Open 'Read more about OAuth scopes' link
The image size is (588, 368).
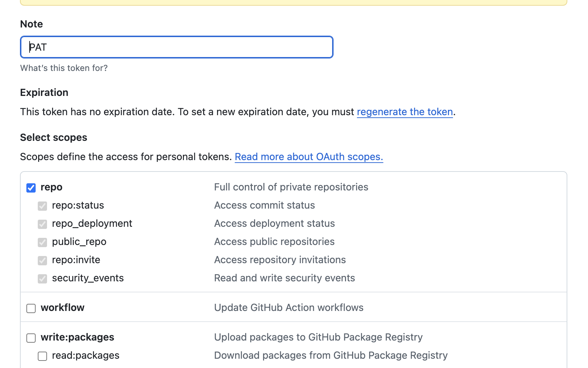[x=309, y=157]
